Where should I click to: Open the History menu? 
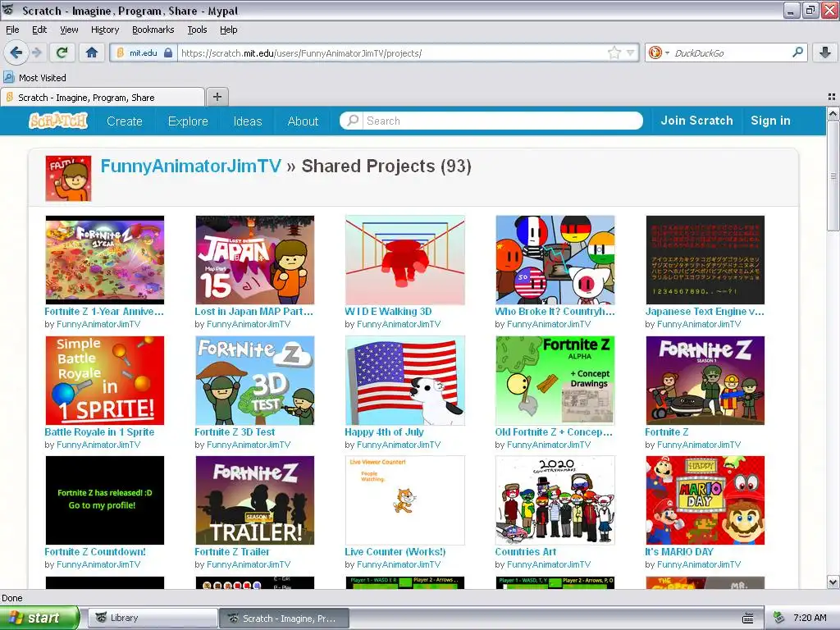(x=104, y=30)
